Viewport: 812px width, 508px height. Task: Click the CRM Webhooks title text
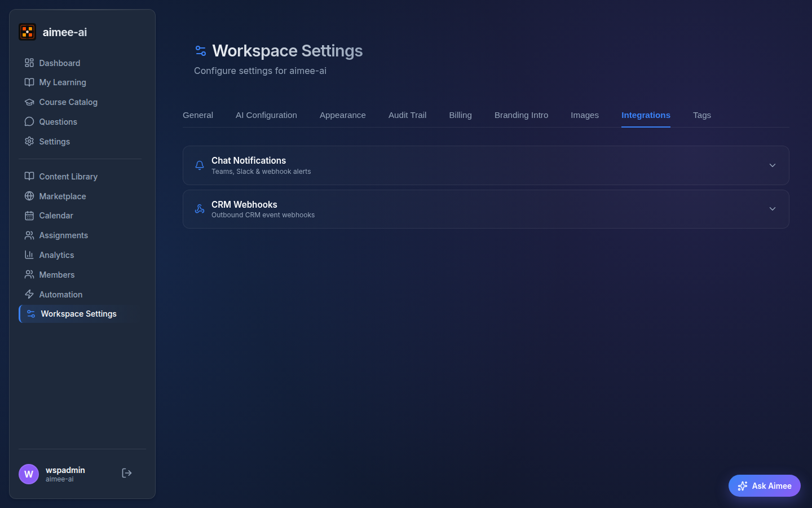(x=244, y=204)
